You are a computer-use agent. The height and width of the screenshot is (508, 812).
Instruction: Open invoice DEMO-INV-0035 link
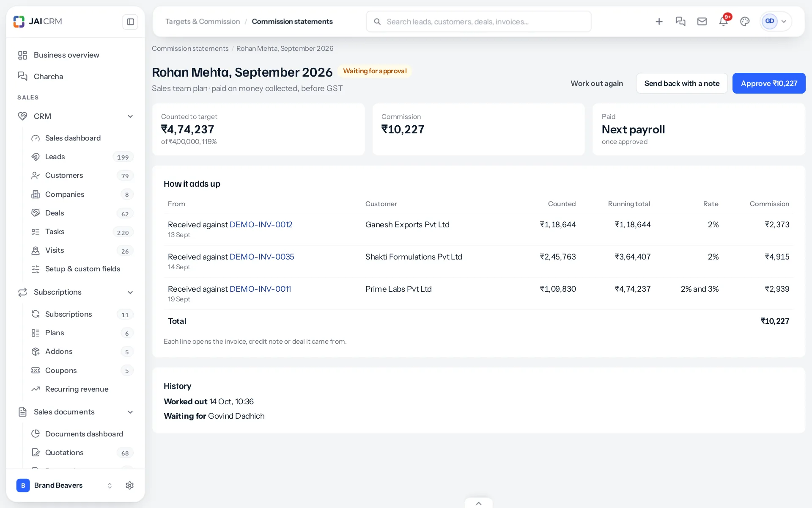262,257
